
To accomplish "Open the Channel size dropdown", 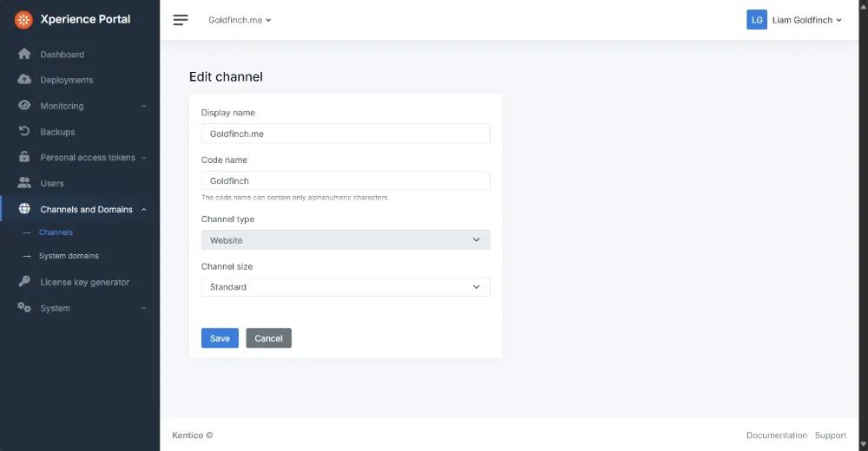I will pyautogui.click(x=345, y=287).
